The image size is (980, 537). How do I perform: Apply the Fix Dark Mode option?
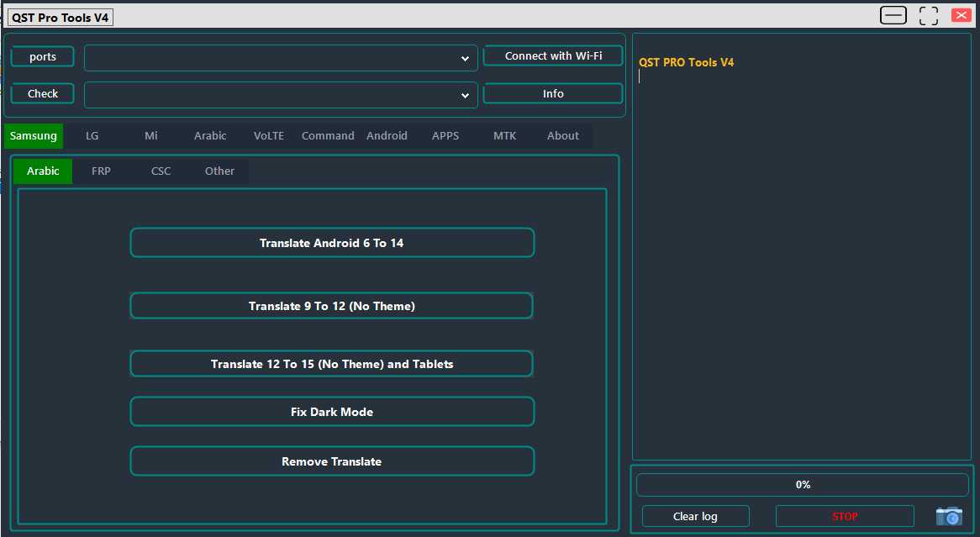coord(332,412)
